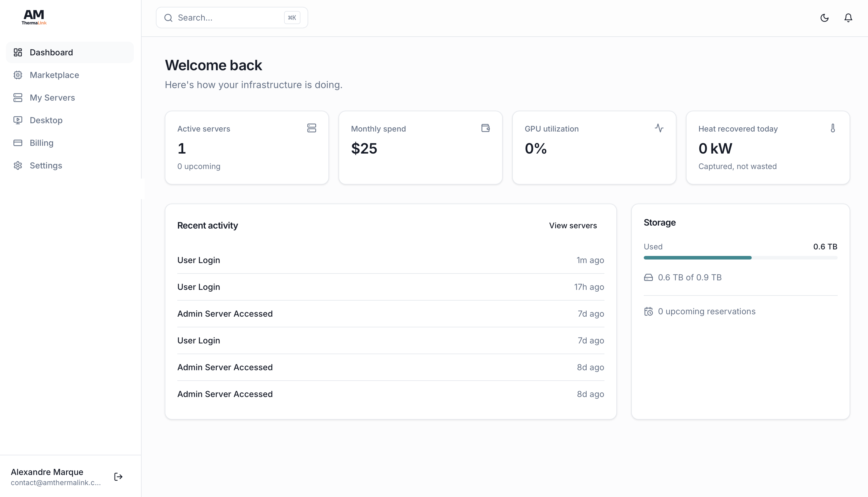This screenshot has height=497, width=868.
Task: Open My Servers page
Action: click(x=70, y=98)
